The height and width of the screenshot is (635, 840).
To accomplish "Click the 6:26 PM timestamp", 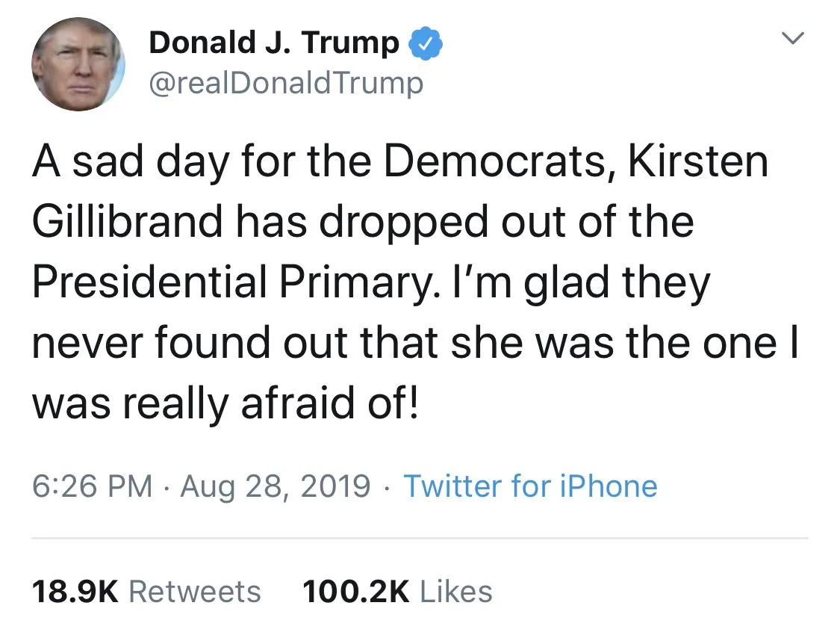I will click(92, 486).
